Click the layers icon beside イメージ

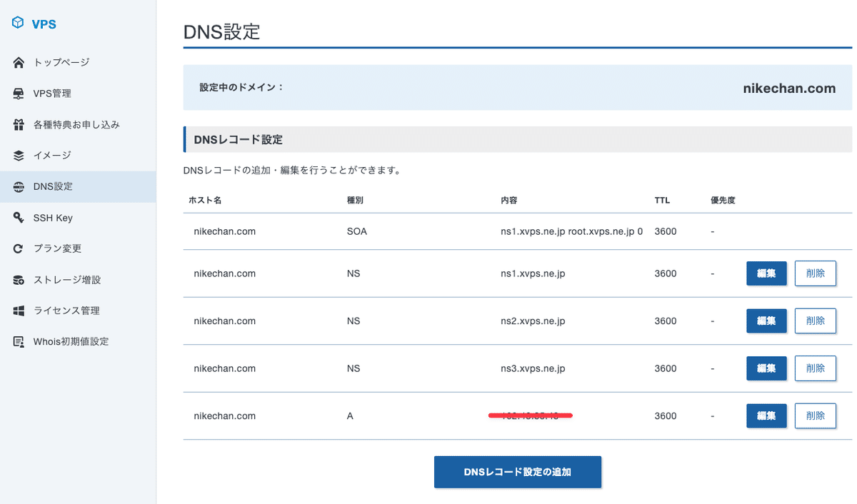(19, 156)
